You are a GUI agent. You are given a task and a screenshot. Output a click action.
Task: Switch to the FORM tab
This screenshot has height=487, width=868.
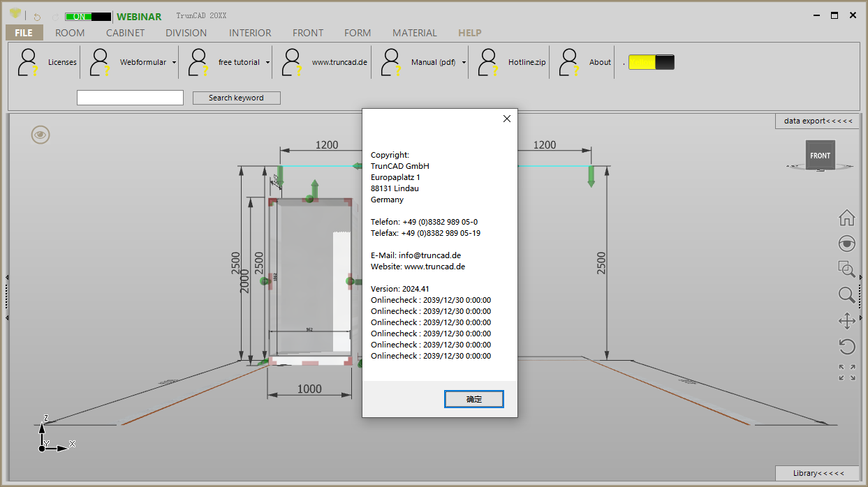coord(358,33)
